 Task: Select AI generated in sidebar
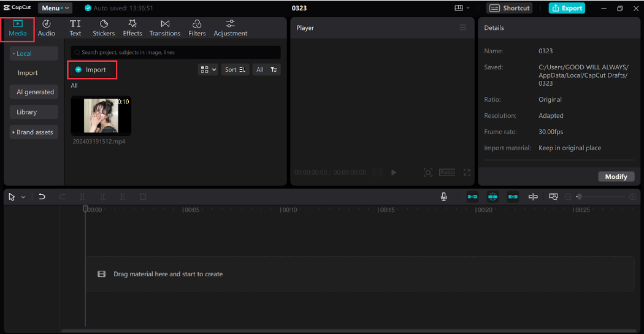[x=35, y=92]
